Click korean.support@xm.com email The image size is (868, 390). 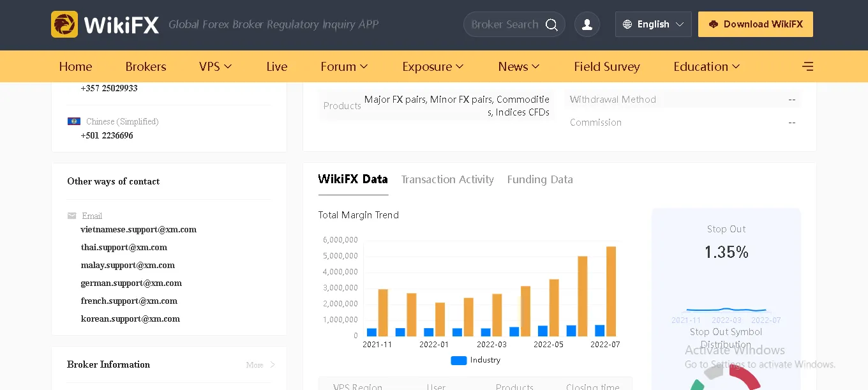pos(130,319)
